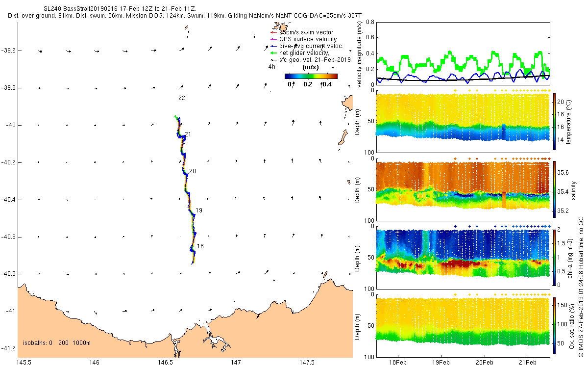
Task: Click the day '21' label beside the glider track
Action: click(x=188, y=134)
